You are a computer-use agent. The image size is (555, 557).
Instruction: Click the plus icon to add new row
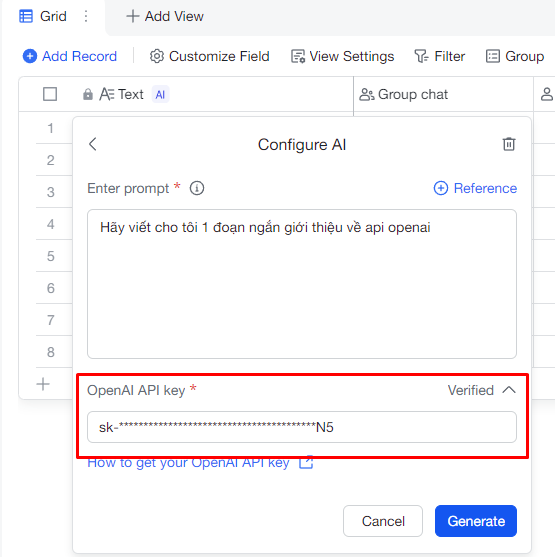(x=43, y=384)
